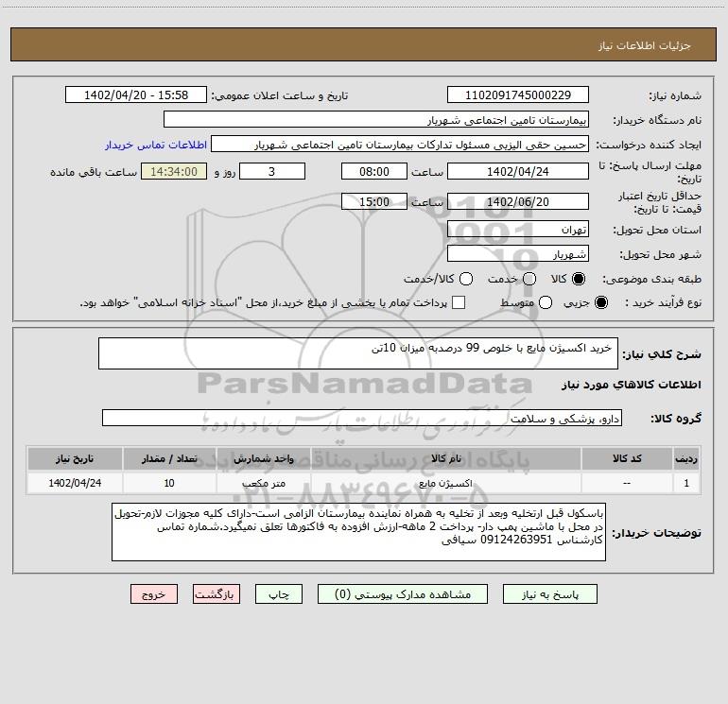Click the remaining days field showing 3

point(272,171)
